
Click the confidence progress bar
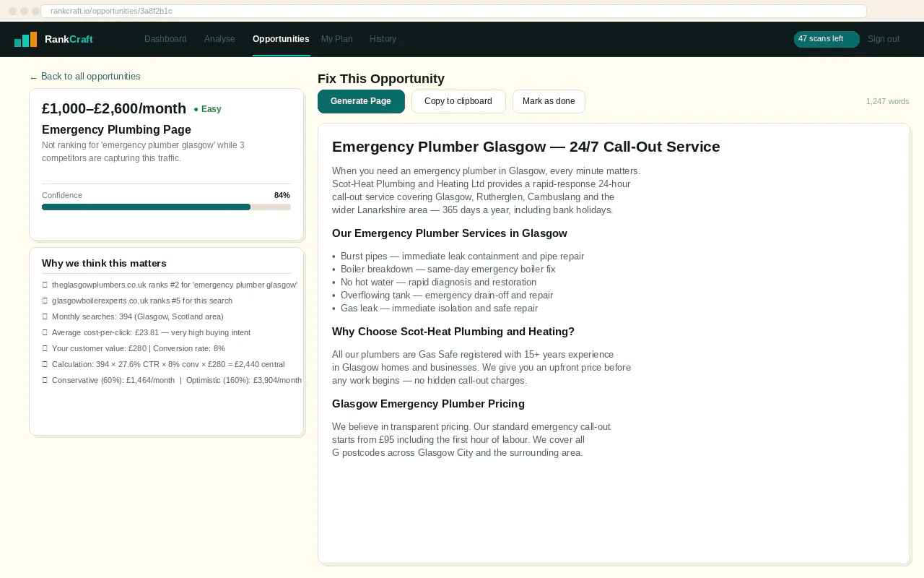coord(166,207)
